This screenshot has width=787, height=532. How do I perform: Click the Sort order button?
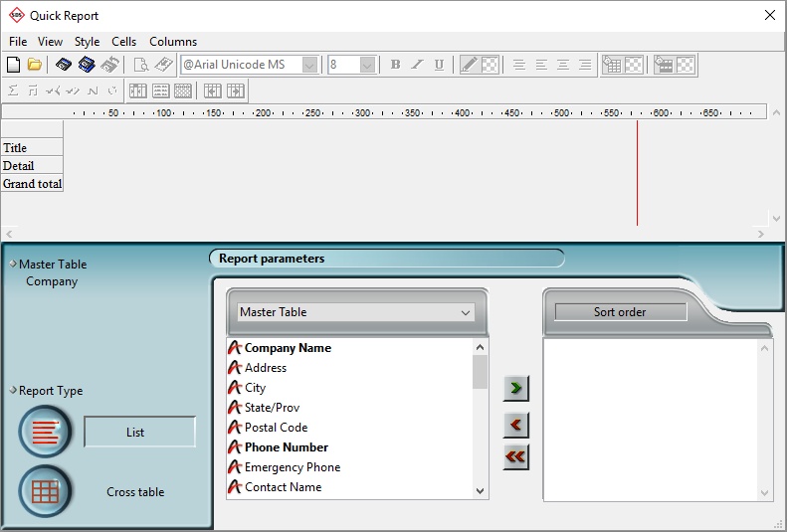[620, 312]
